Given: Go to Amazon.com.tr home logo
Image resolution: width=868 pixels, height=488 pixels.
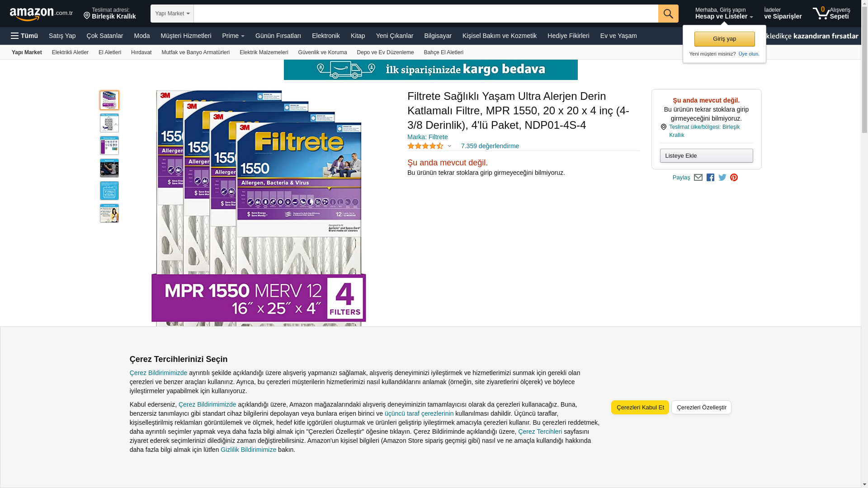Looking at the screenshot, I should pos(41,14).
